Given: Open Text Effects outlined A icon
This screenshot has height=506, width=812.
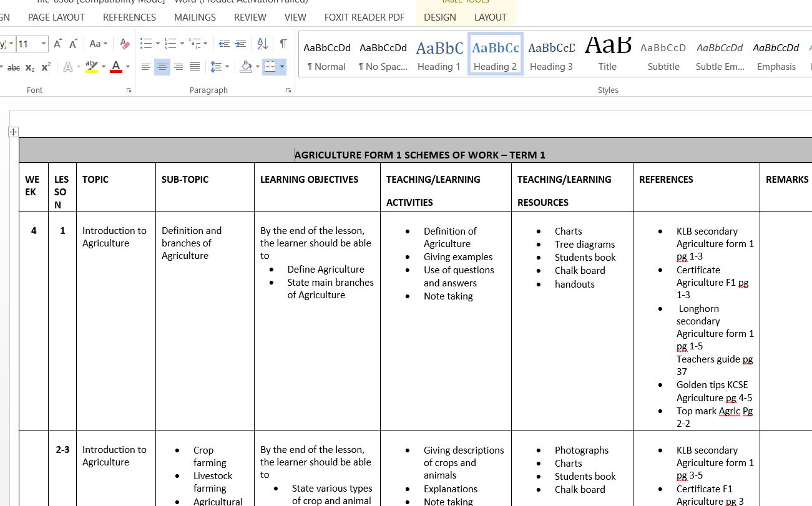Looking at the screenshot, I should click(67, 67).
